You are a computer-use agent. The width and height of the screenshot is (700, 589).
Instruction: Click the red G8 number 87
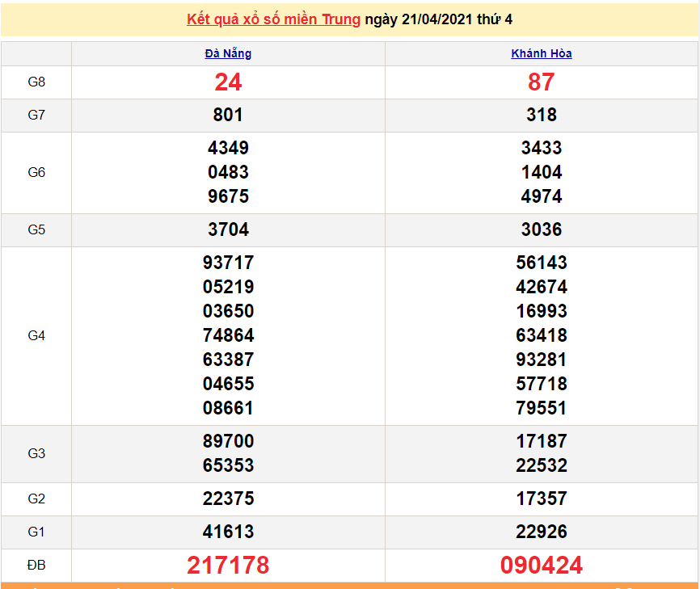tap(542, 82)
